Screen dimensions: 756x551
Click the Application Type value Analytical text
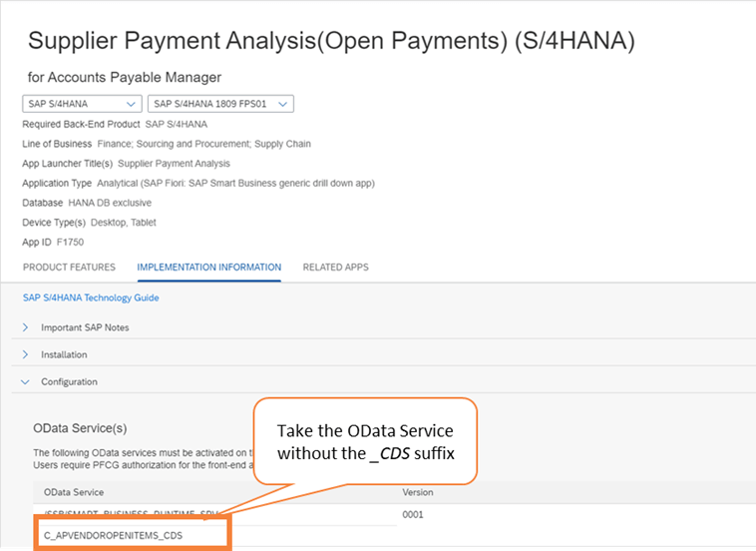(235, 184)
